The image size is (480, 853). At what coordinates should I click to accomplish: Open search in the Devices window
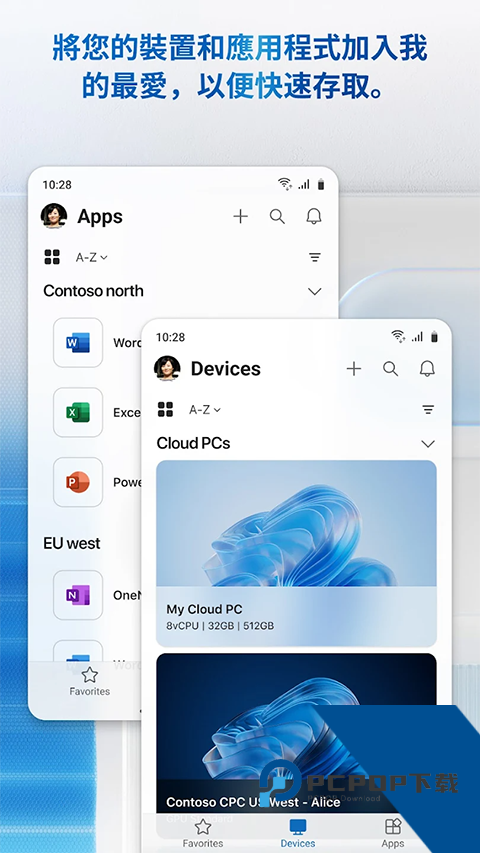(x=390, y=369)
